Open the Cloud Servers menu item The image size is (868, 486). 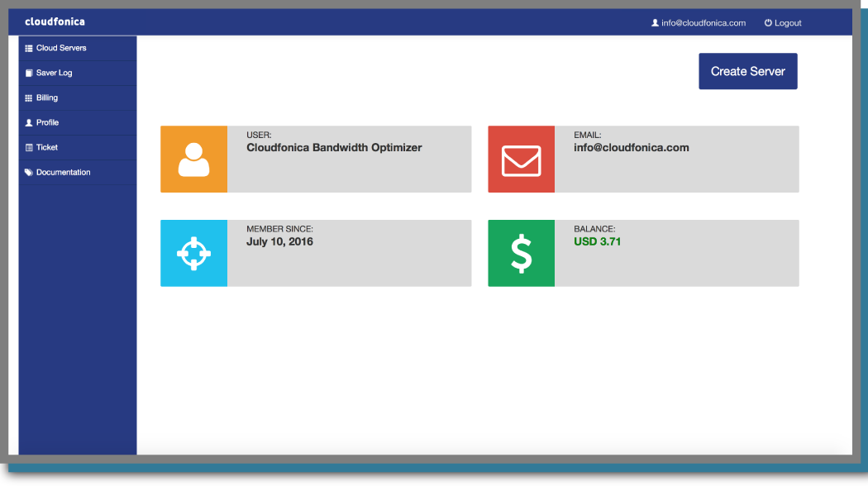point(78,48)
